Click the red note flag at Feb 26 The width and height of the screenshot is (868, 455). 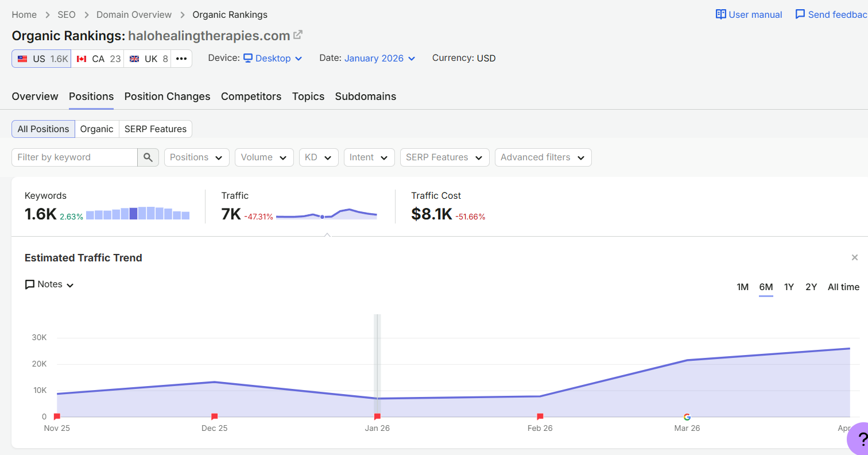click(x=540, y=417)
